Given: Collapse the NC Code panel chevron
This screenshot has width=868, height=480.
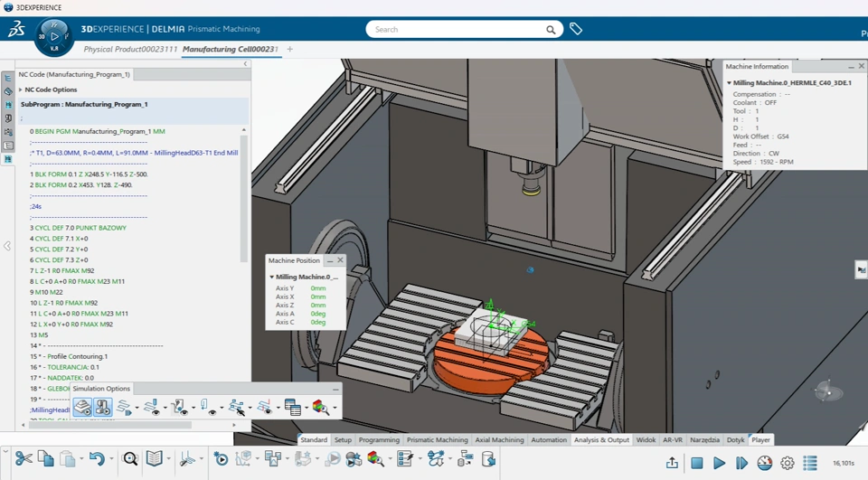Looking at the screenshot, I should tap(245, 64).
